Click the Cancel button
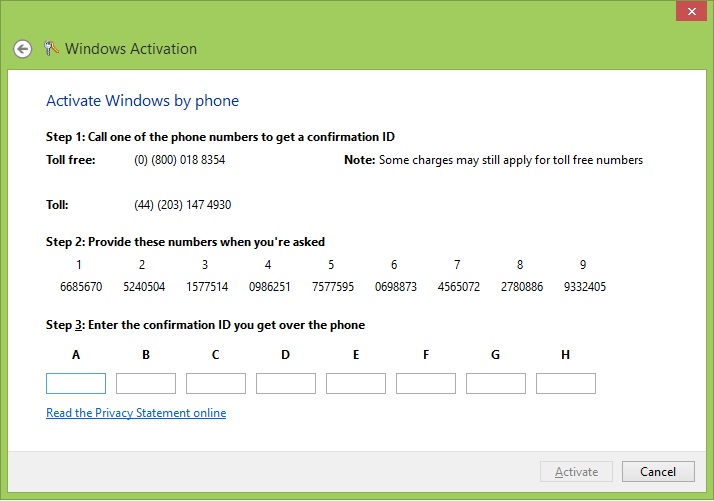 click(658, 472)
